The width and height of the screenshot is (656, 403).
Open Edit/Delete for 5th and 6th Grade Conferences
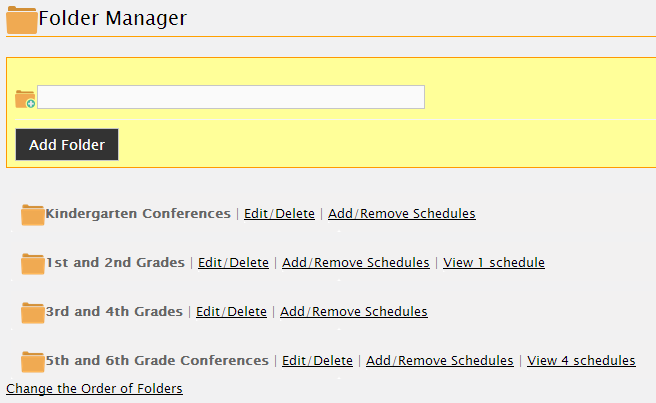pyautogui.click(x=317, y=360)
